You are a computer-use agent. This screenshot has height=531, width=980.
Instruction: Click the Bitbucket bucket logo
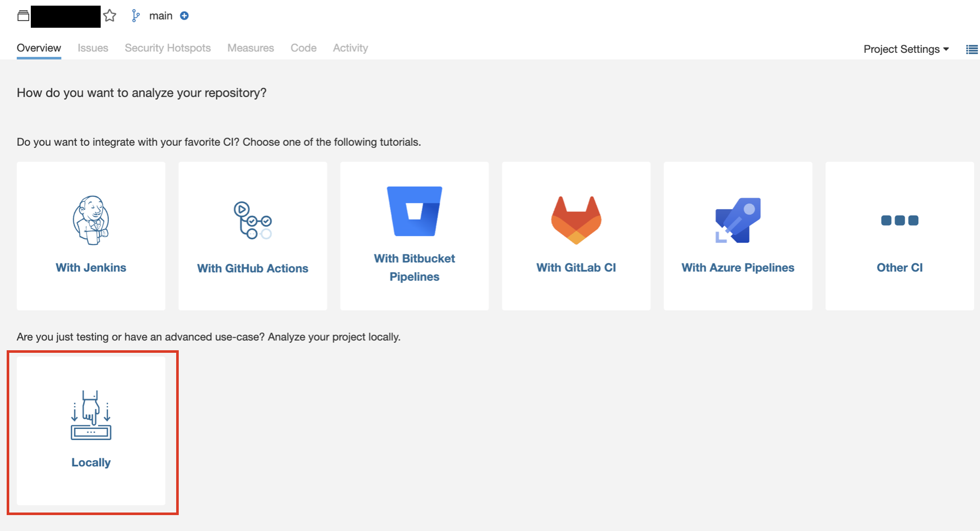tap(414, 211)
